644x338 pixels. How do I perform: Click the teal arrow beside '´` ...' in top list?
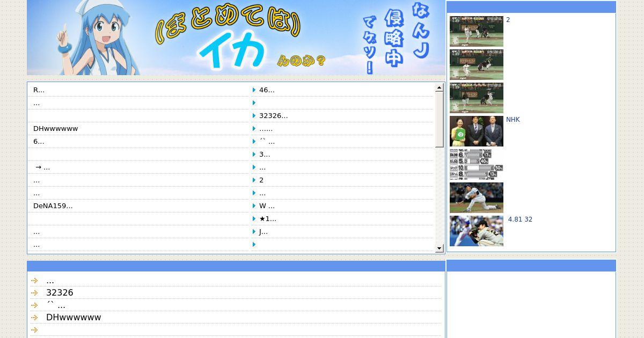pyautogui.click(x=254, y=142)
